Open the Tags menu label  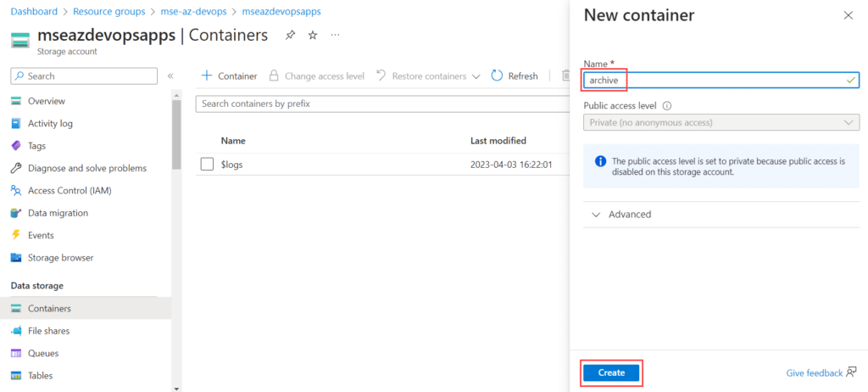coord(37,146)
